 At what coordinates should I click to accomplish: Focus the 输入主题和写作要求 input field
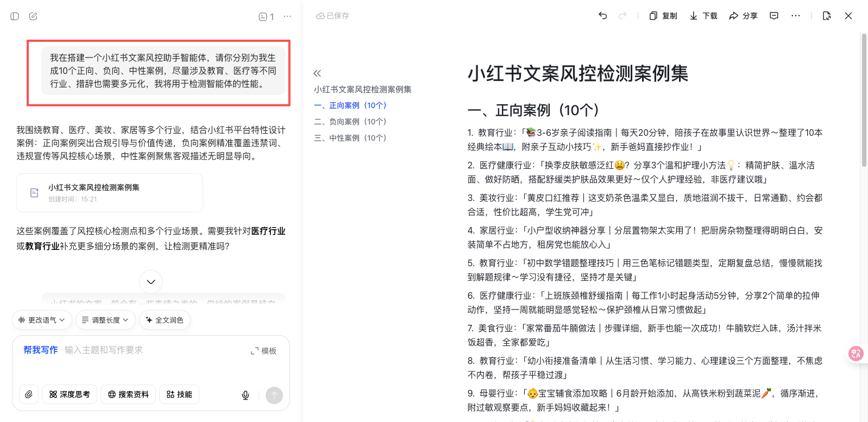click(104, 350)
